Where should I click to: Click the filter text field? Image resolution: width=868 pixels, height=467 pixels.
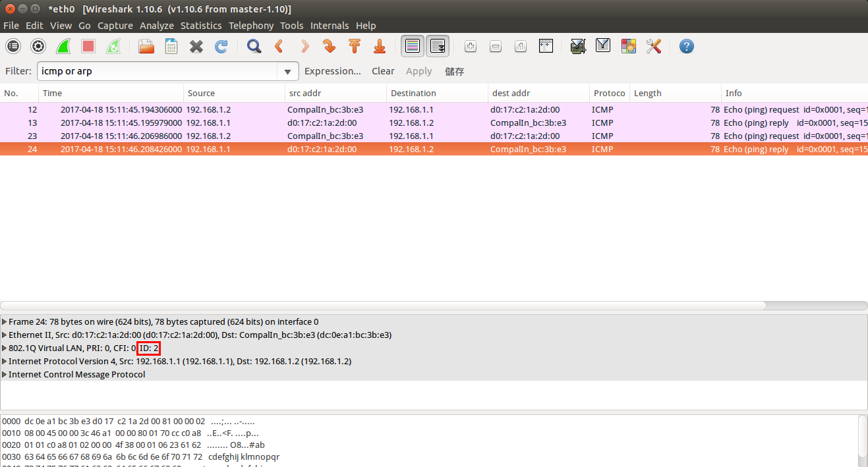click(158, 71)
